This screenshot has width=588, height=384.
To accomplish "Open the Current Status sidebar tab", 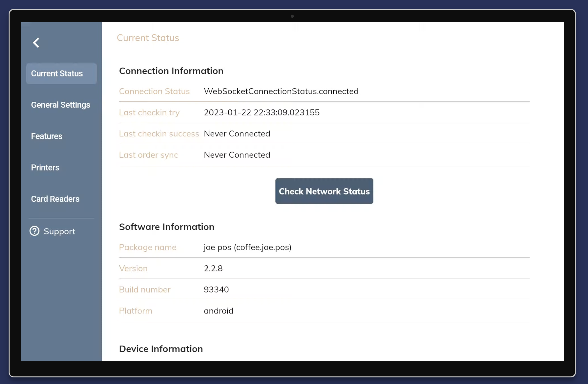I will click(61, 74).
